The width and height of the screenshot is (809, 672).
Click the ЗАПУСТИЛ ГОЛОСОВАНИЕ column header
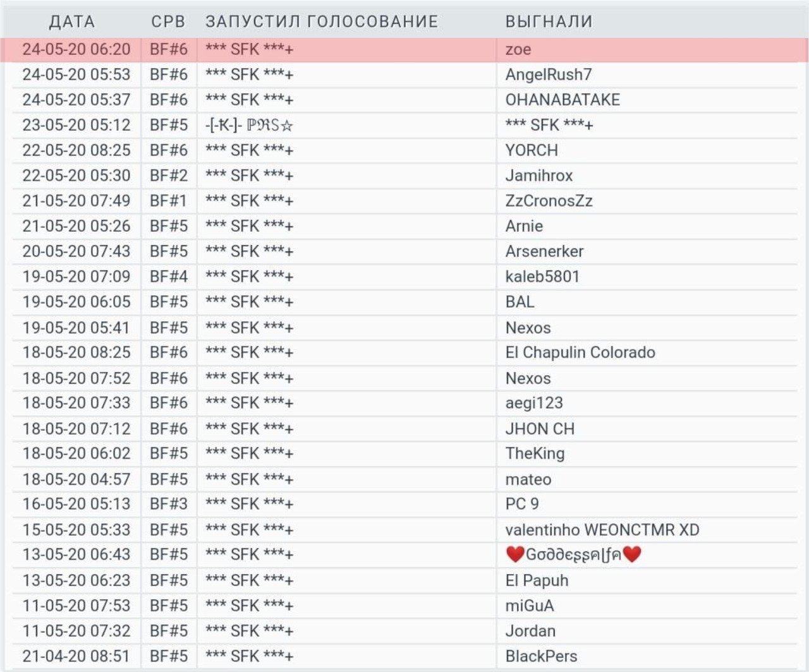pyautogui.click(x=322, y=21)
